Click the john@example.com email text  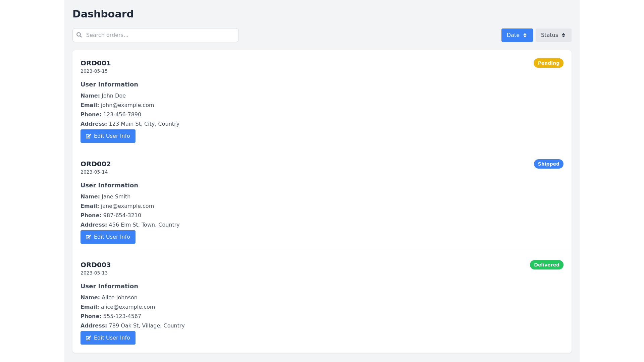pos(127,105)
